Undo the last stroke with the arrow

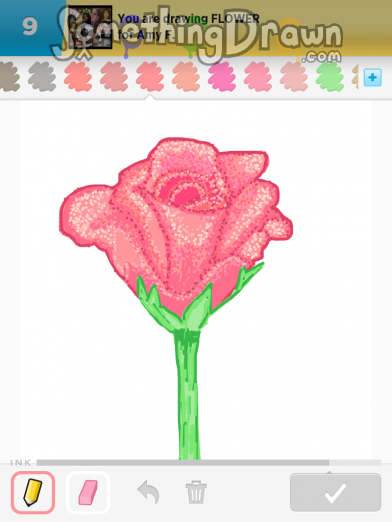pos(149,492)
